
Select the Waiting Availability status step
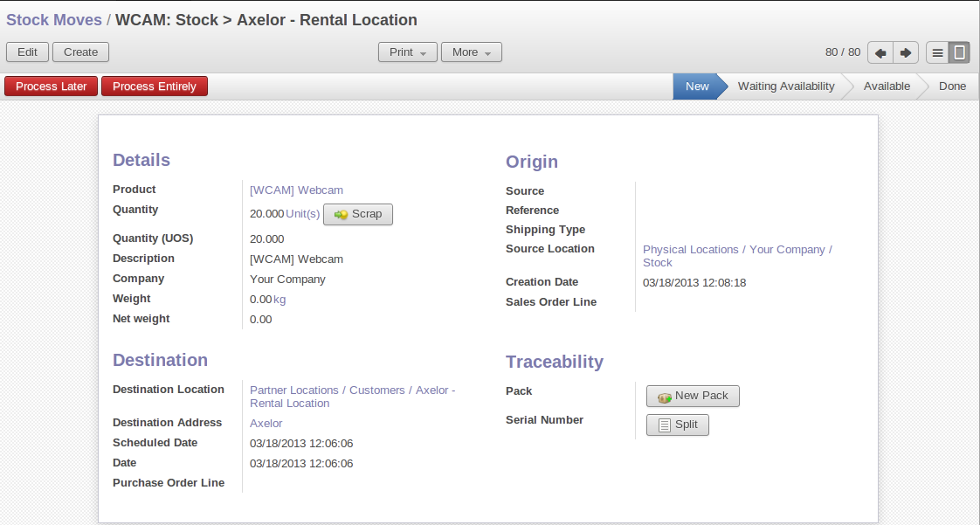point(785,86)
